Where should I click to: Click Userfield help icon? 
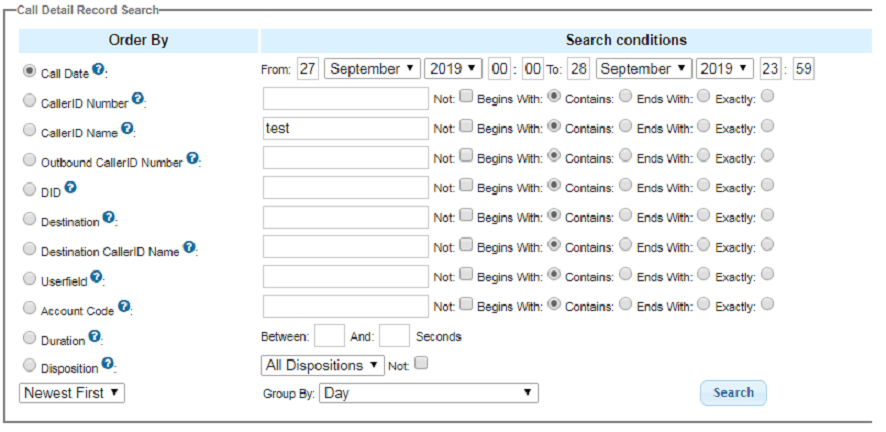(96, 277)
